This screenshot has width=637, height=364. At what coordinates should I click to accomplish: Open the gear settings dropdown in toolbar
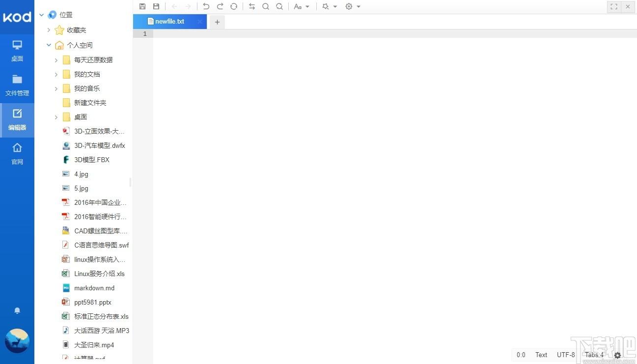(x=353, y=6)
